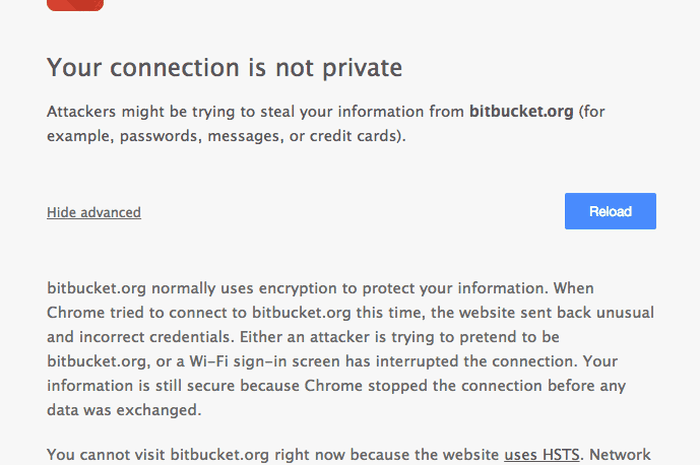700x465 pixels.
Task: Click line 'bitbucket.org normally uses encryption'
Action: 320,288
